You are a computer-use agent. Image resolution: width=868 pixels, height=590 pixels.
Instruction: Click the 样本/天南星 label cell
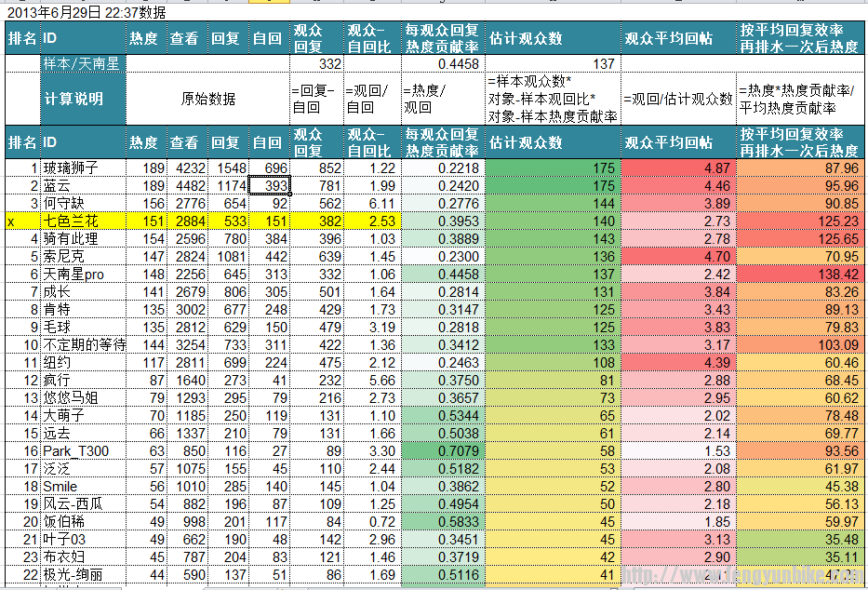pyautogui.click(x=83, y=63)
